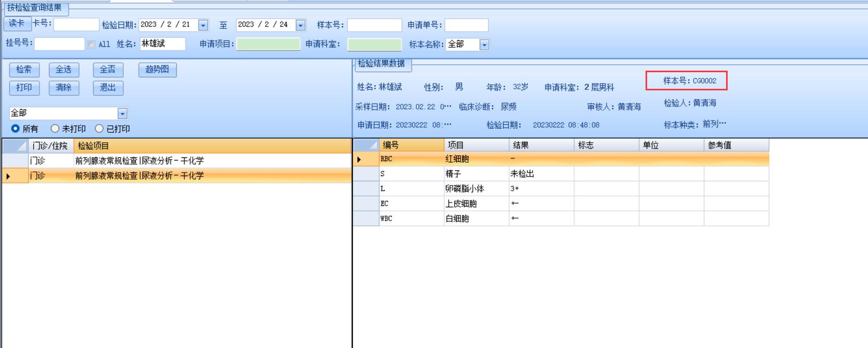Viewport: 868px width, 348px height.
Task: Click the 单位 column header
Action: pyautogui.click(x=672, y=145)
